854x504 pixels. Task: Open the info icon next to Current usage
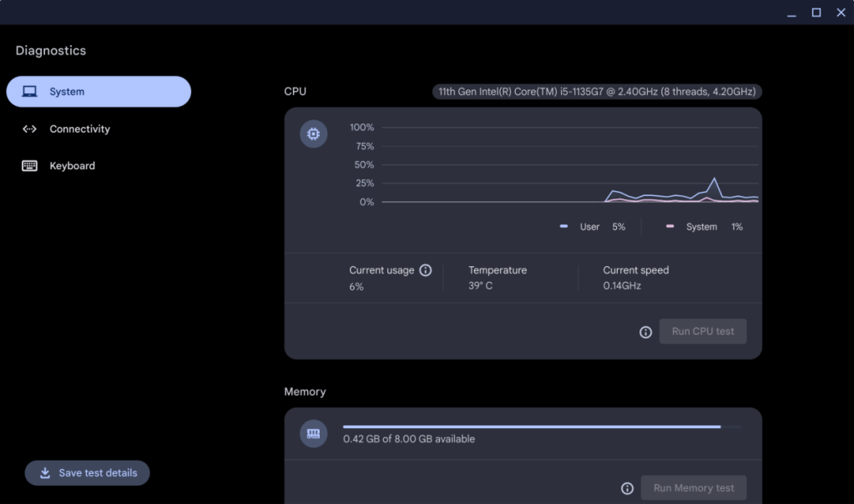point(426,270)
